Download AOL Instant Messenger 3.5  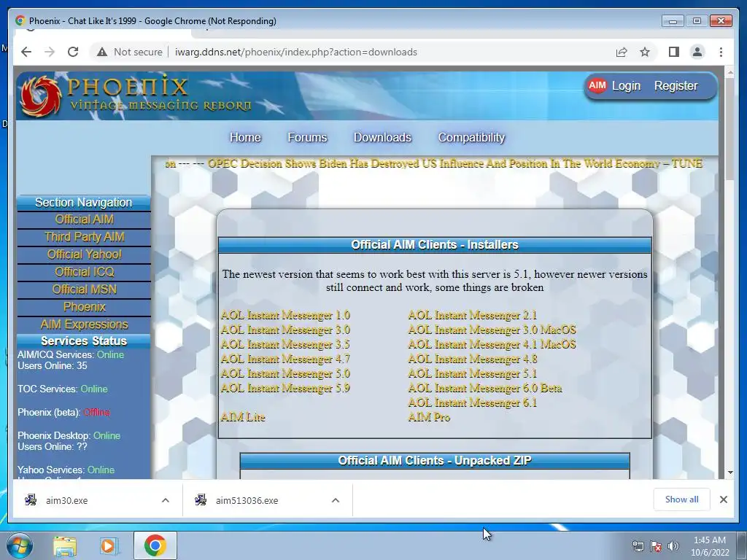285,344
